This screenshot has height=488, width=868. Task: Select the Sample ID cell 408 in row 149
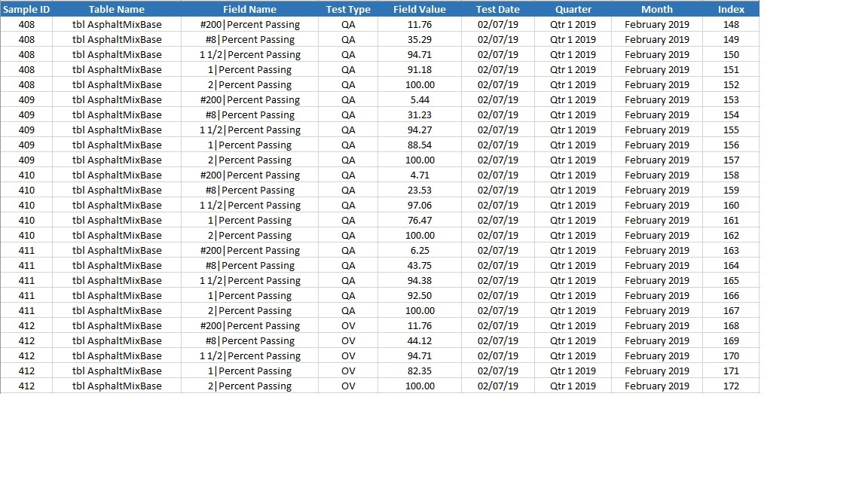[x=26, y=39]
